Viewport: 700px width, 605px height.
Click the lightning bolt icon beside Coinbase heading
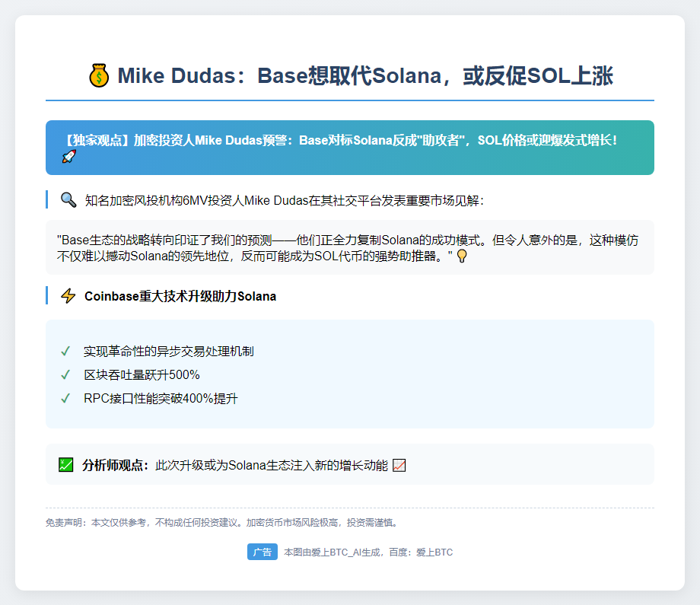coord(68,295)
